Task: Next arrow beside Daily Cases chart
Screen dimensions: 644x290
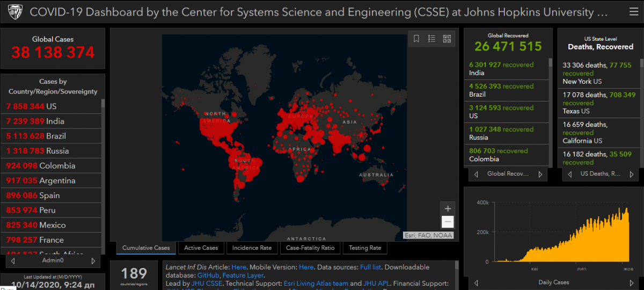Action: pos(632,282)
